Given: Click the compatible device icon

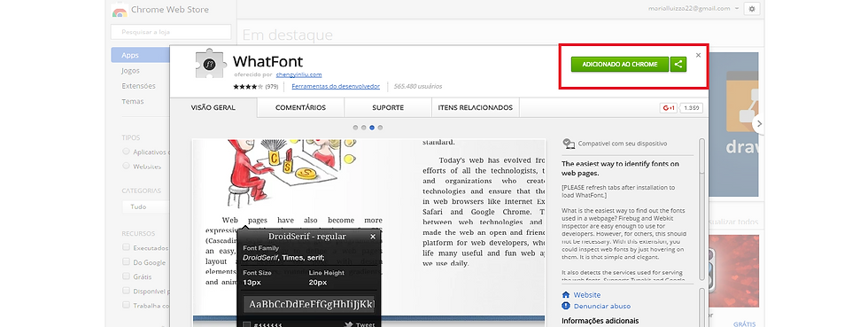Looking at the screenshot, I should pyautogui.click(x=569, y=144).
